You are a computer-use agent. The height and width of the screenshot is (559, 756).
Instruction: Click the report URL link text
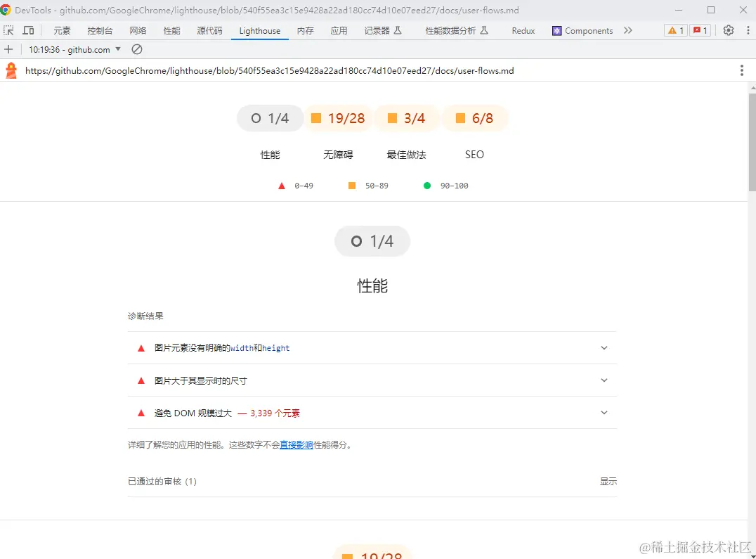(x=270, y=71)
